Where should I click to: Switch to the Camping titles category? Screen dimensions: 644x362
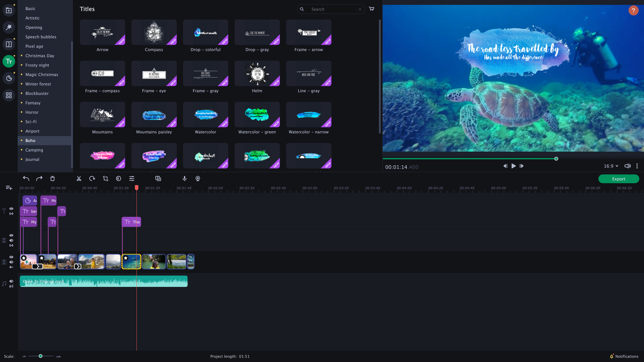[34, 150]
